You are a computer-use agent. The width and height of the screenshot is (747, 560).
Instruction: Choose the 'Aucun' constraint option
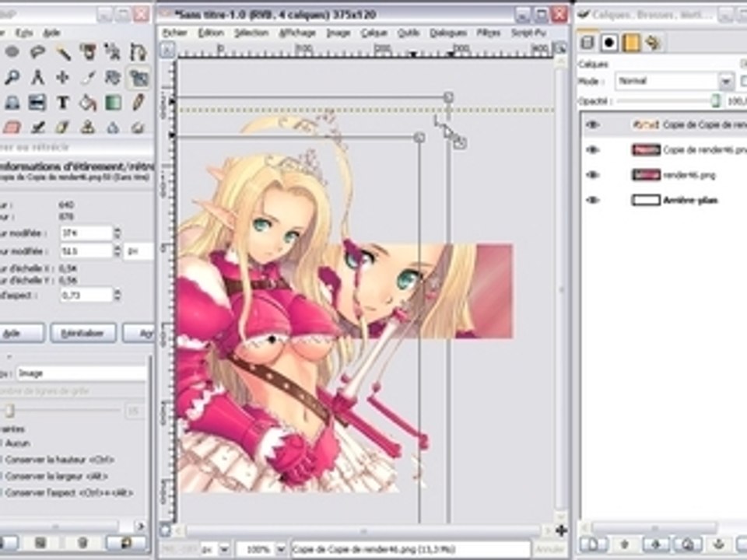[x=17, y=443]
